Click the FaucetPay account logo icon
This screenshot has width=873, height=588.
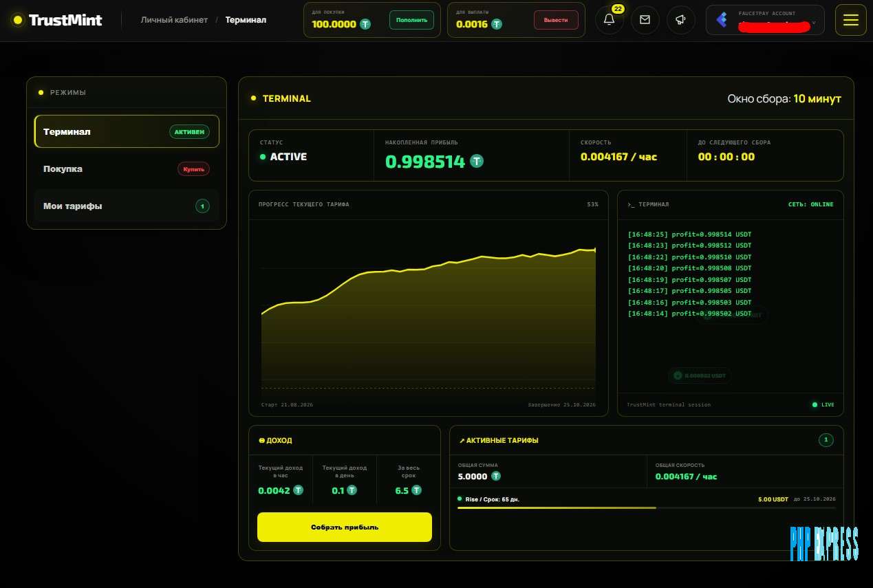tap(722, 20)
